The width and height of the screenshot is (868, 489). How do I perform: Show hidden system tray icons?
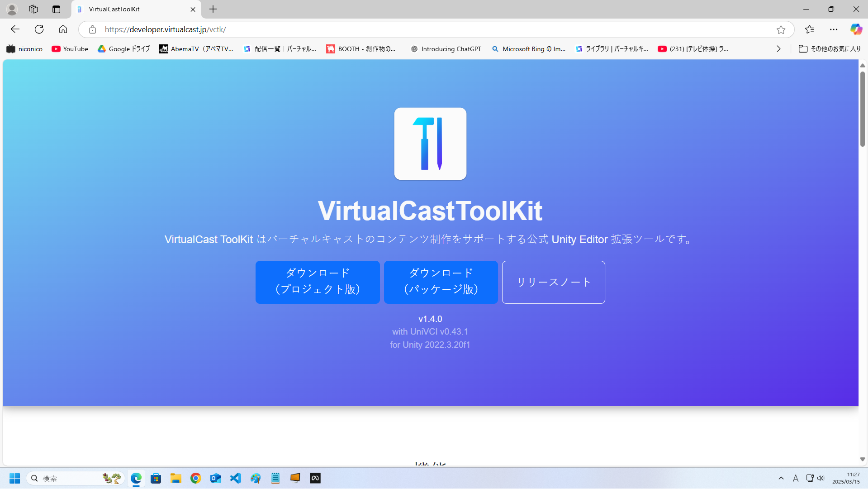781,478
